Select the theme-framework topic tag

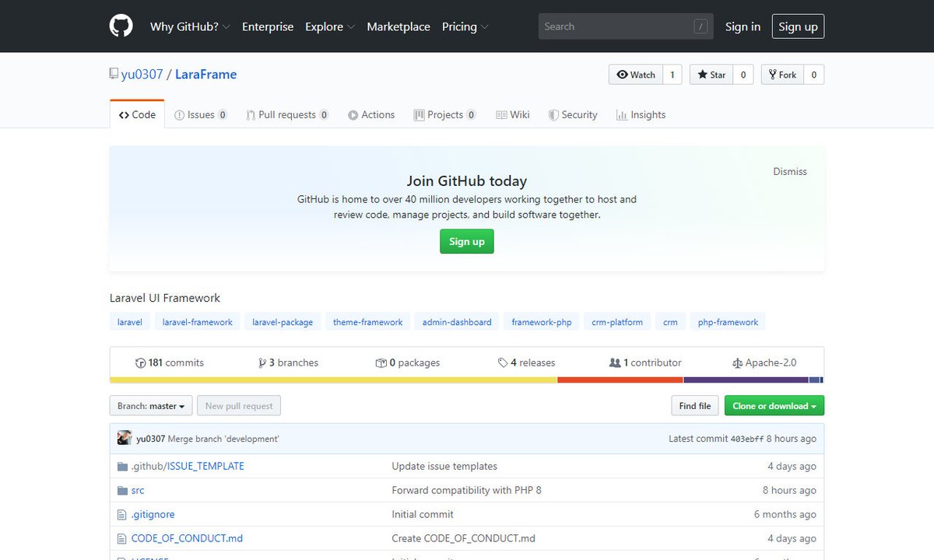(368, 322)
